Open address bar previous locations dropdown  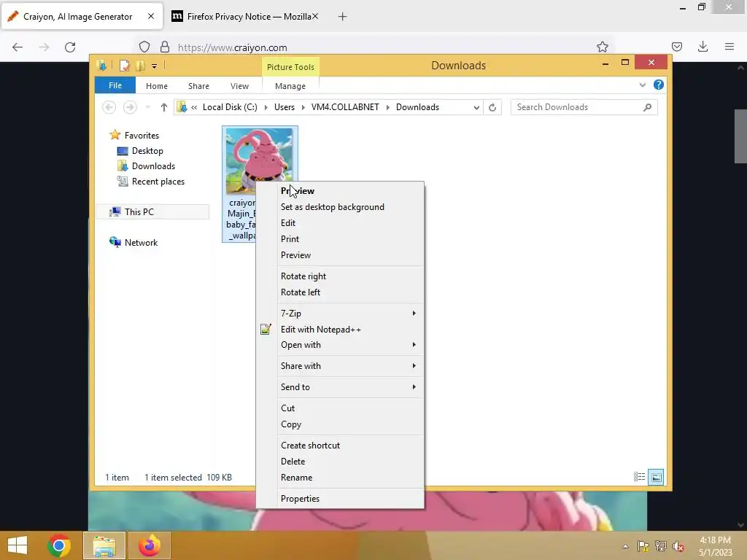[476, 108]
